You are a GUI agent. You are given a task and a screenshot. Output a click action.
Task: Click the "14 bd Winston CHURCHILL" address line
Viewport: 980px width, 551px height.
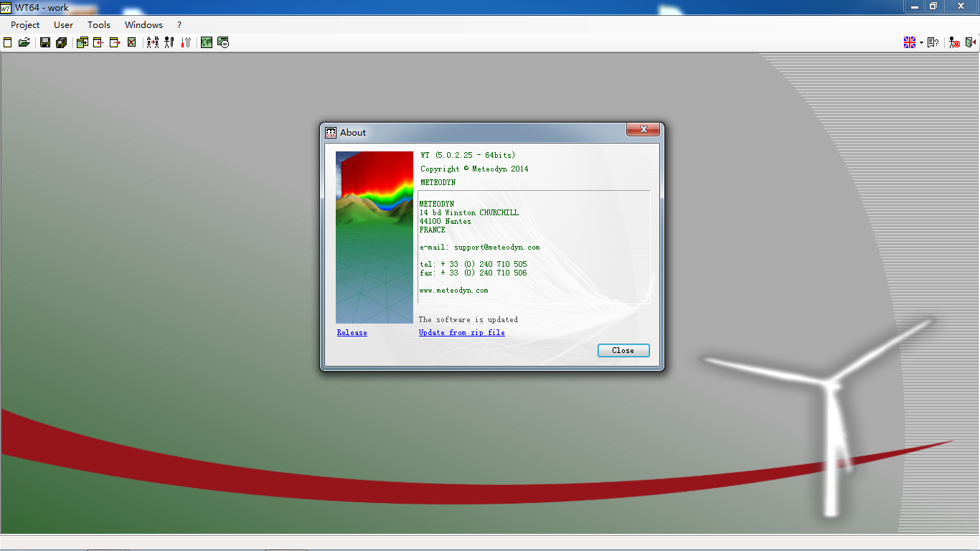469,213
